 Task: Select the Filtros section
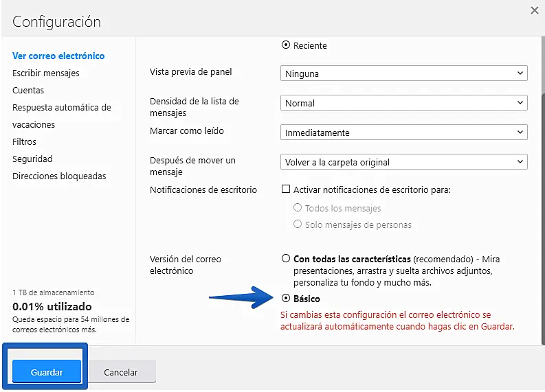click(x=24, y=141)
